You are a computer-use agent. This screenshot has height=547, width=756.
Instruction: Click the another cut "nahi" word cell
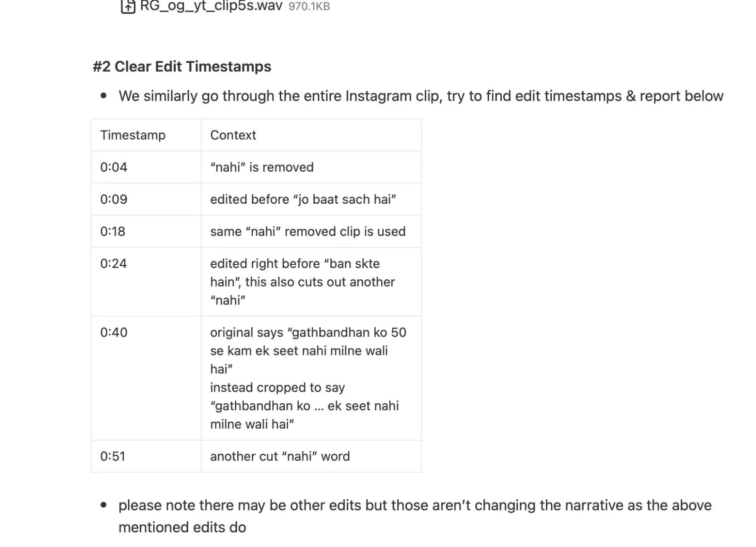311,456
